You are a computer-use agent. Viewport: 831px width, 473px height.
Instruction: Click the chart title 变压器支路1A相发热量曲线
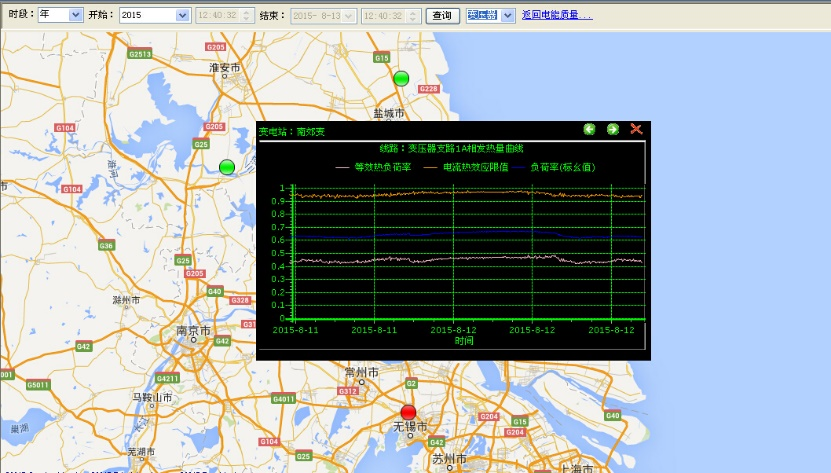tap(449, 148)
